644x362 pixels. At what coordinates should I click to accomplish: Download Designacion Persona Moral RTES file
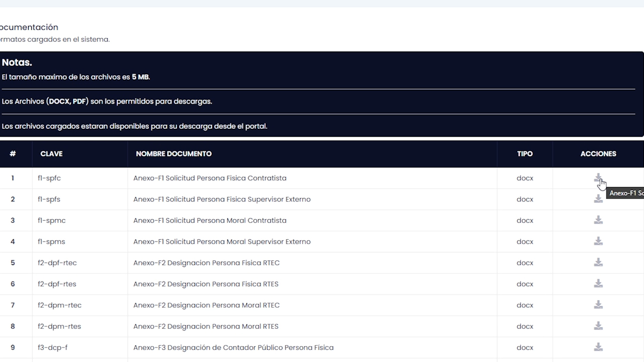point(598,326)
